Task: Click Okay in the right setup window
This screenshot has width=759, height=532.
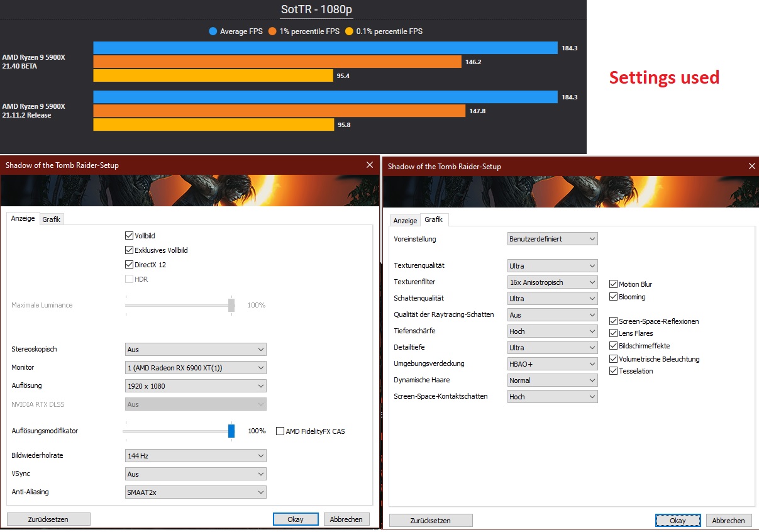Action: coord(678,521)
